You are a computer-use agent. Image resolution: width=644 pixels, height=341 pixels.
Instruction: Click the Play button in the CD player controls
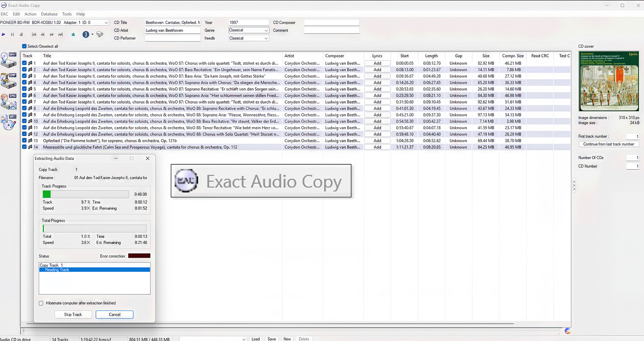4,35
